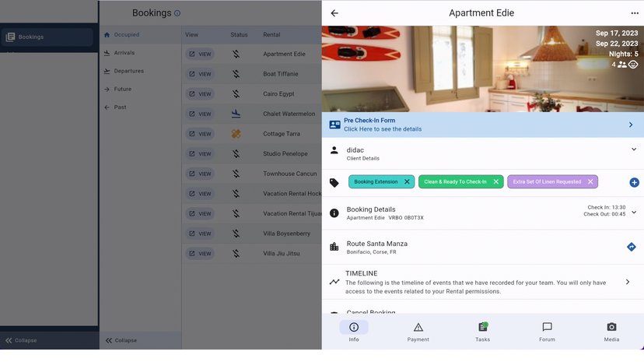644x362 pixels.
Task: Click VIEW button for Boat Tiffanie
Action: [200, 74]
